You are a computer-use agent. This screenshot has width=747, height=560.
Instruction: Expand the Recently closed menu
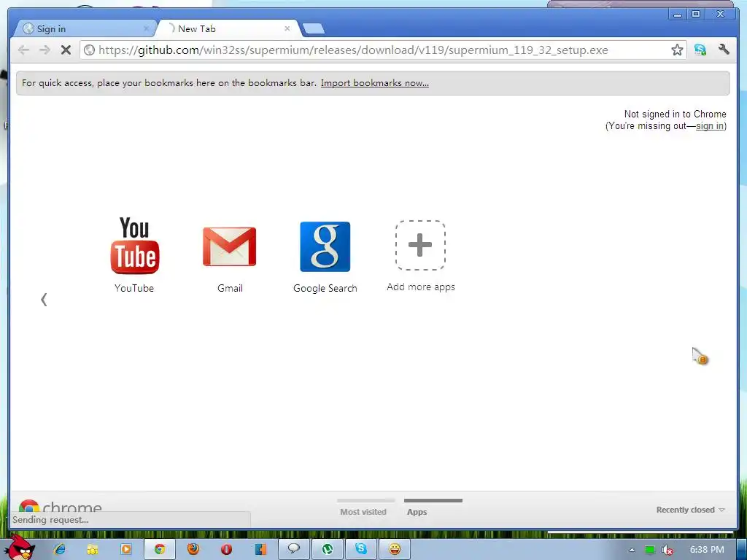(x=690, y=510)
